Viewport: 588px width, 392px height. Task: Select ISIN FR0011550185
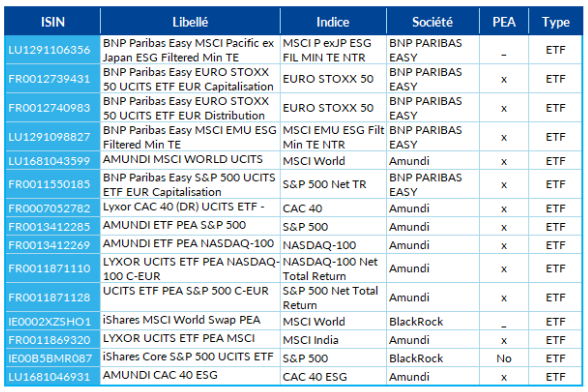point(49,184)
